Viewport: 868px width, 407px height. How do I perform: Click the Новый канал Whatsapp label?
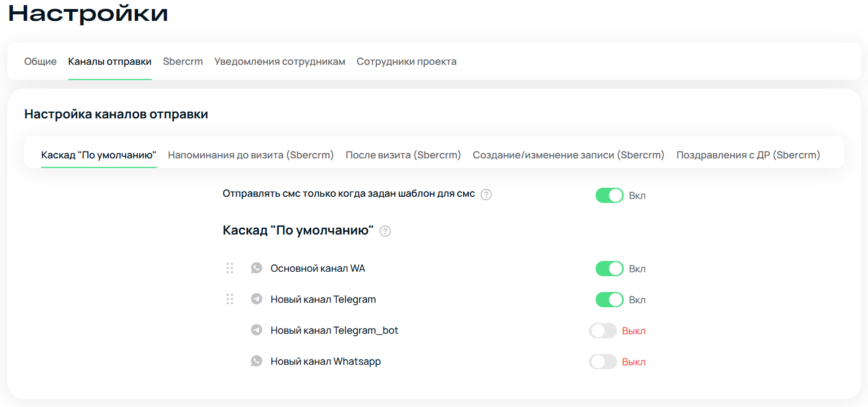pos(326,361)
